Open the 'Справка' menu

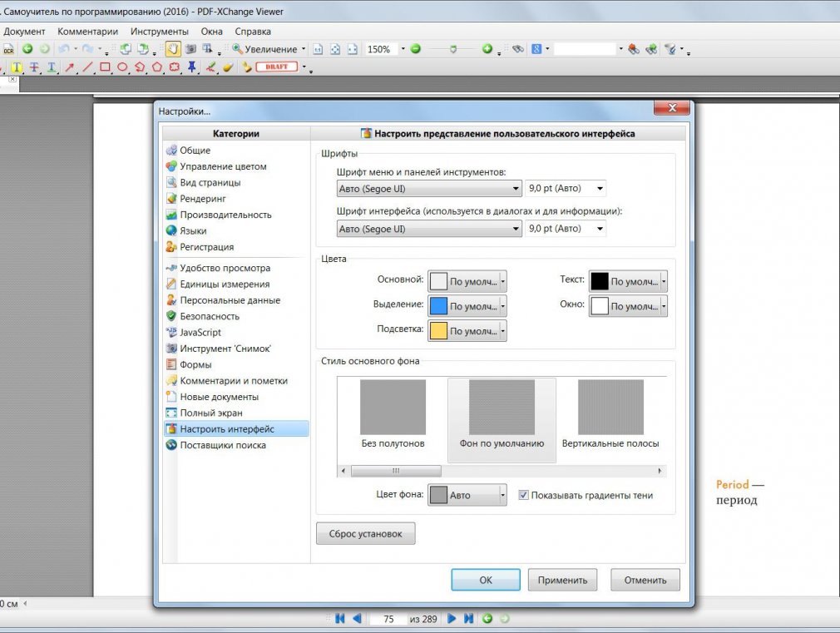click(253, 32)
